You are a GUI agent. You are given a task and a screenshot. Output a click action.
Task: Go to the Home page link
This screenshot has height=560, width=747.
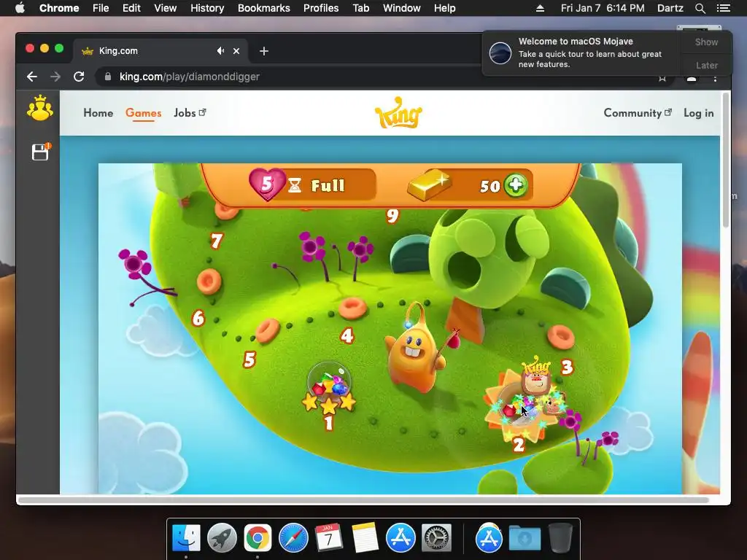[98, 113]
